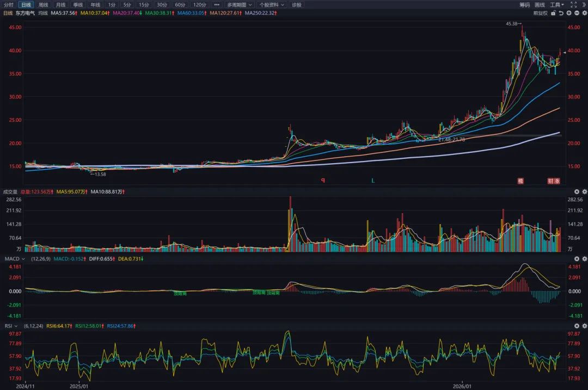Select the 15分 timeframe
Screen dimensions: 588x390
pos(144,5)
